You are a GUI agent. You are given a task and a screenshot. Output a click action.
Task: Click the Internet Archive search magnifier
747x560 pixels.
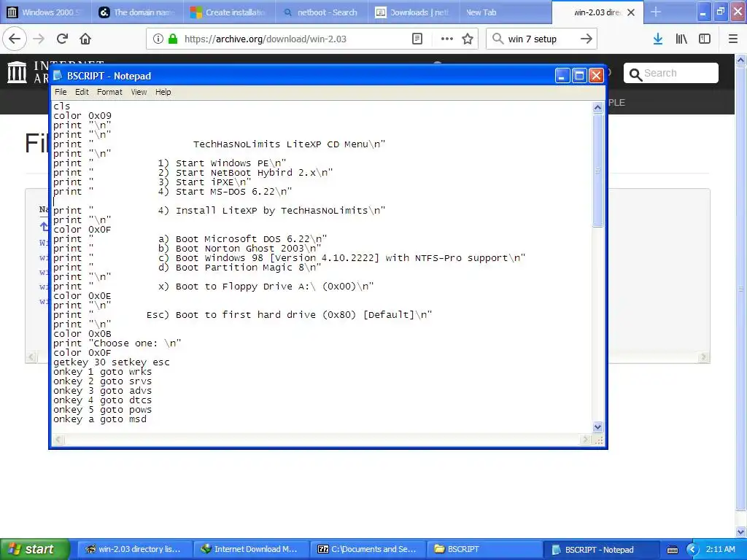pyautogui.click(x=635, y=74)
